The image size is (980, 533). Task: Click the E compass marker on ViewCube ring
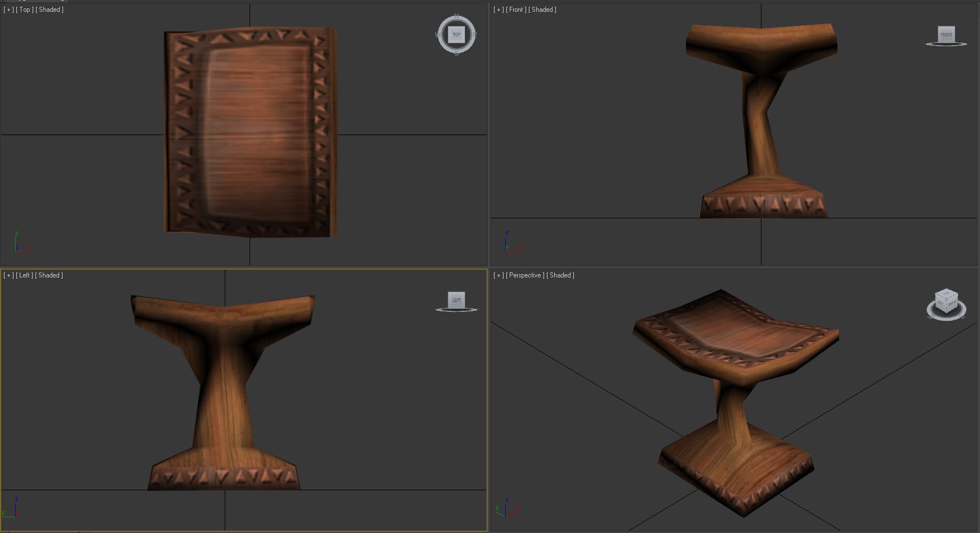pos(475,35)
